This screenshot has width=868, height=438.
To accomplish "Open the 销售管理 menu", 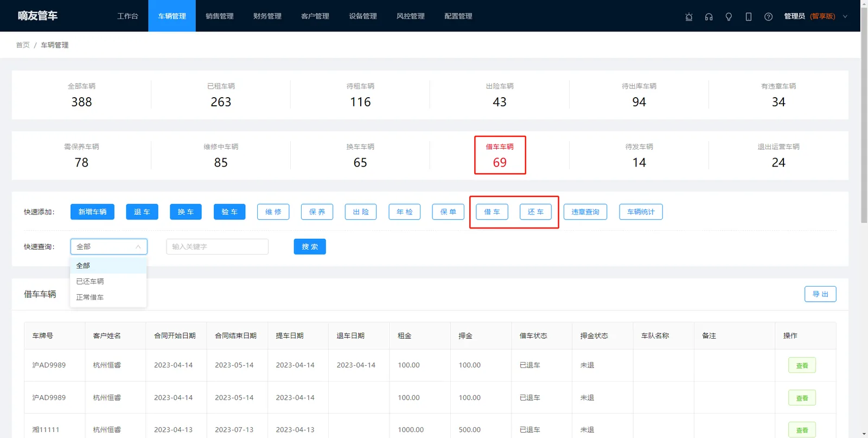I will [x=220, y=16].
